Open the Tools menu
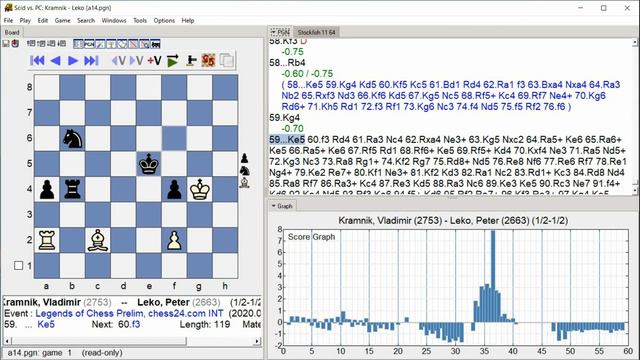This screenshot has height=360, width=640. click(x=140, y=20)
